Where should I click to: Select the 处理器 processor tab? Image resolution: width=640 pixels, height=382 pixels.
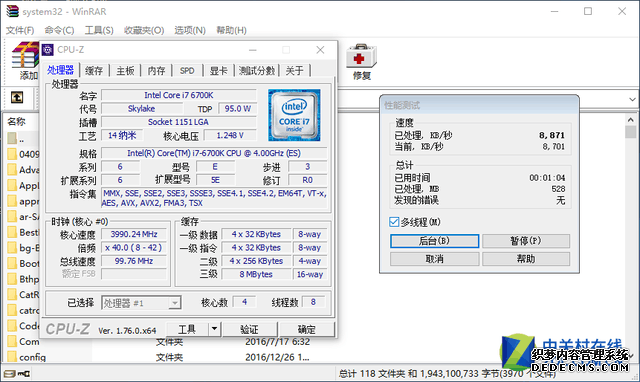(x=60, y=70)
